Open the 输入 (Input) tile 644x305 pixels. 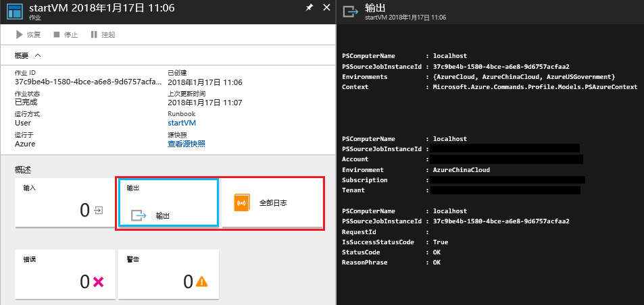(x=66, y=202)
